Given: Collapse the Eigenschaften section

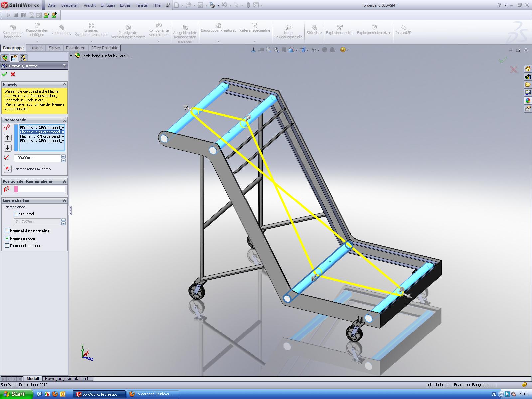Looking at the screenshot, I should (x=65, y=201).
